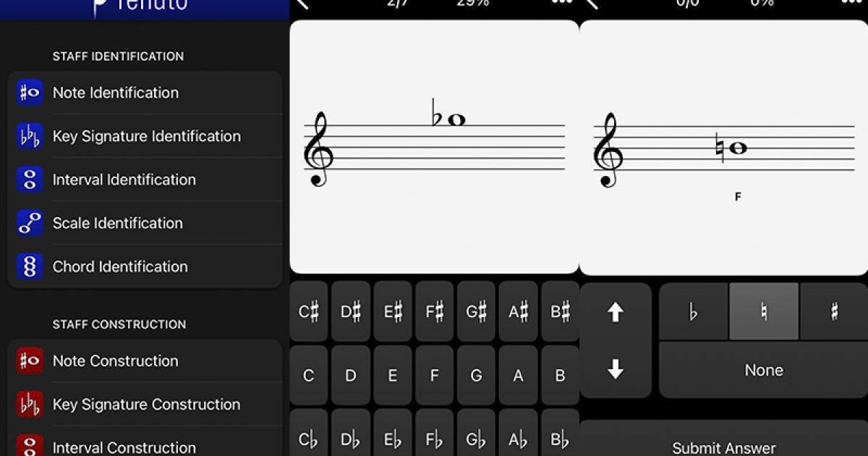The image size is (868, 456).
Task: Move the note up with arrow
Action: (616, 312)
